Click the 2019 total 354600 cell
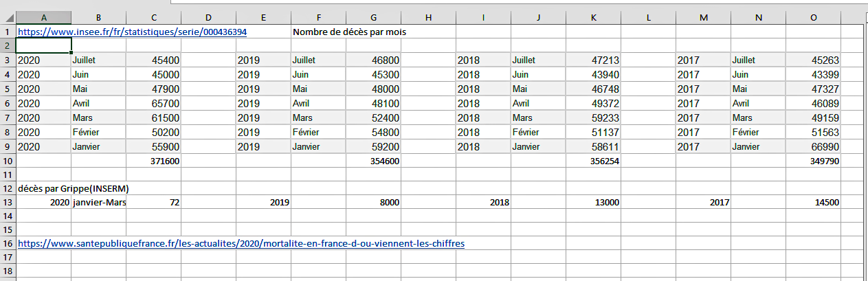The width and height of the screenshot is (868, 281). click(x=374, y=161)
